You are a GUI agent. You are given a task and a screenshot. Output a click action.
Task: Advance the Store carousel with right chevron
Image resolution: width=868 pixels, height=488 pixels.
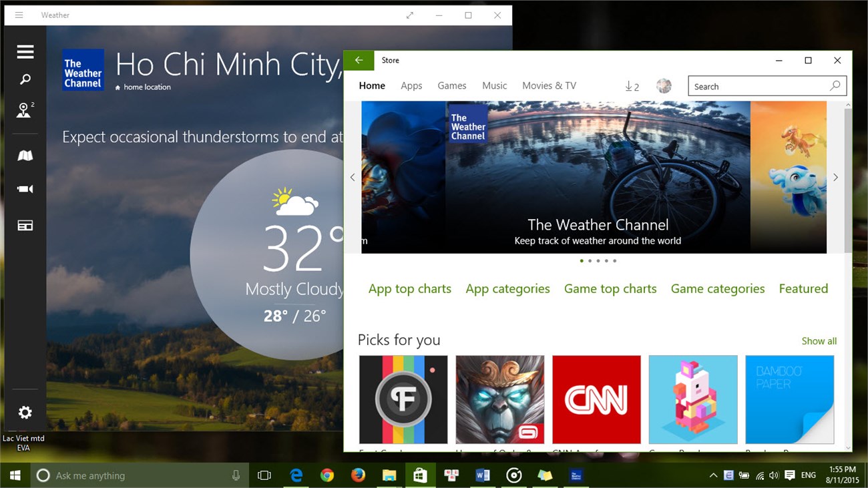tap(835, 177)
